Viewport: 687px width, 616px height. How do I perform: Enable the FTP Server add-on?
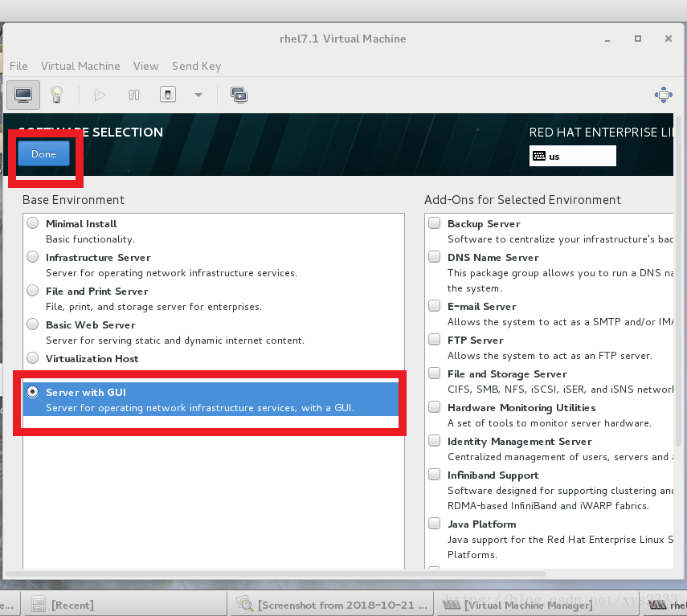(434, 340)
